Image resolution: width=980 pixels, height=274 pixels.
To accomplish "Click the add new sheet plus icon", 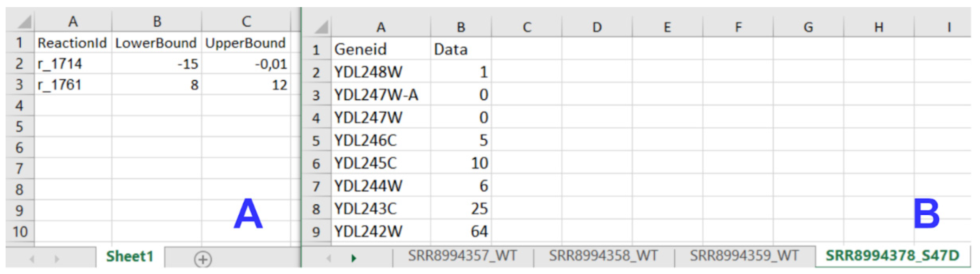I will (202, 259).
